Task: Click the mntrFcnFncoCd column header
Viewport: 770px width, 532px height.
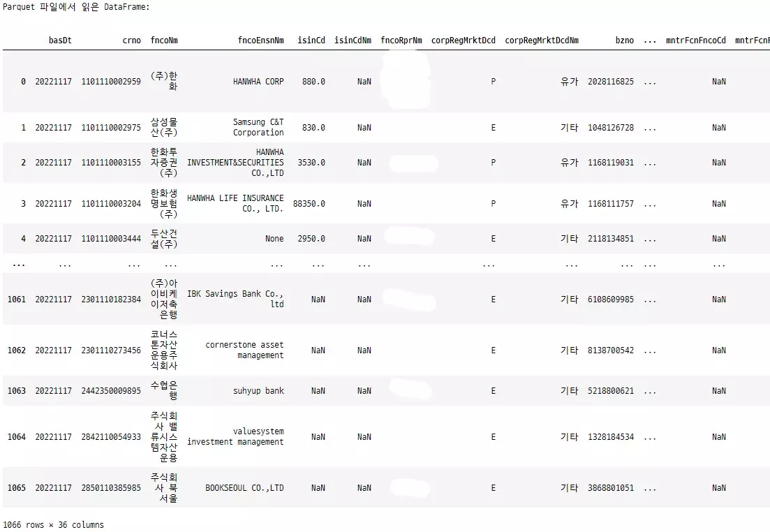Action: pos(696,40)
